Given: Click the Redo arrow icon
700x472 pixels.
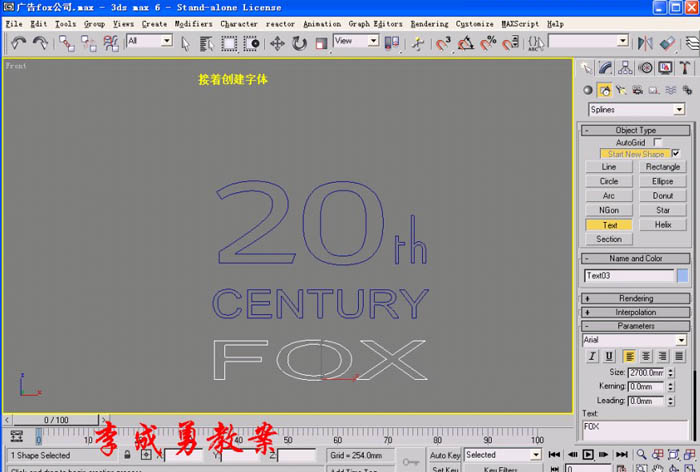Looking at the screenshot, I should pyautogui.click(x=40, y=43).
